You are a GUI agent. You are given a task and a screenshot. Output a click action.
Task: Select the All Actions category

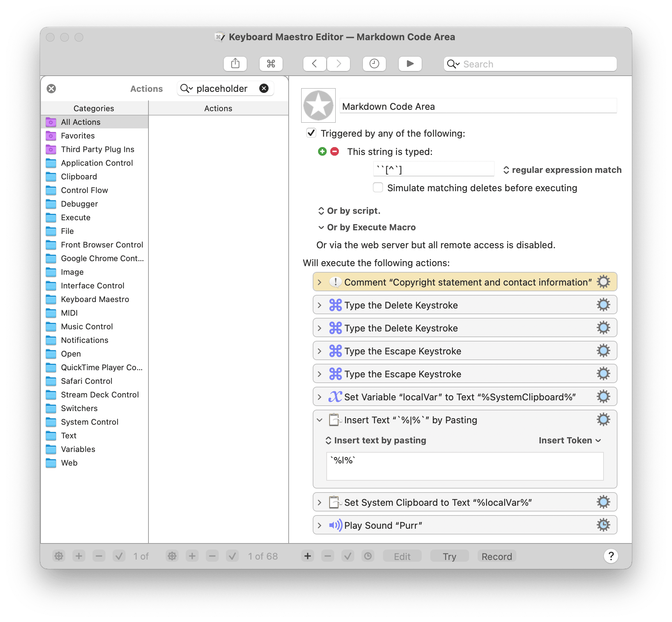pos(94,122)
